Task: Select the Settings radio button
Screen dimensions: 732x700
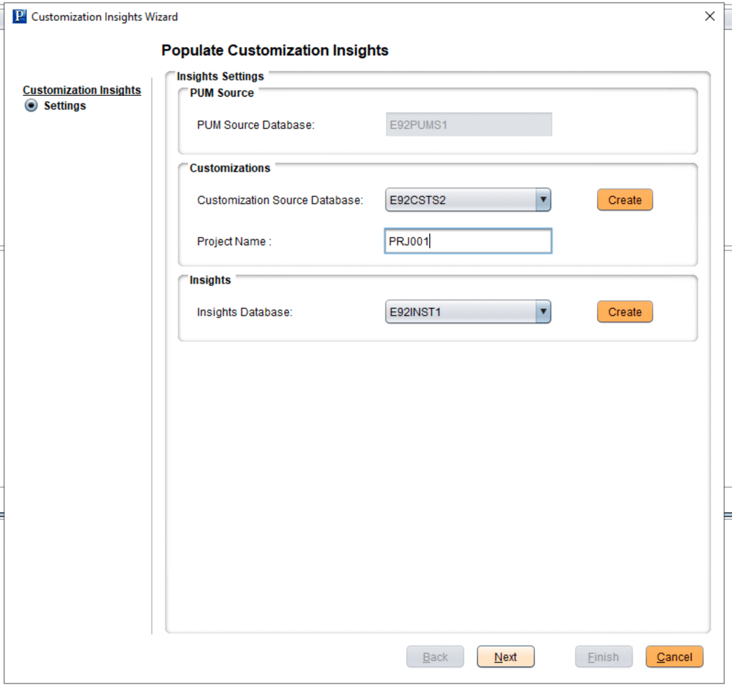Action: (30, 106)
